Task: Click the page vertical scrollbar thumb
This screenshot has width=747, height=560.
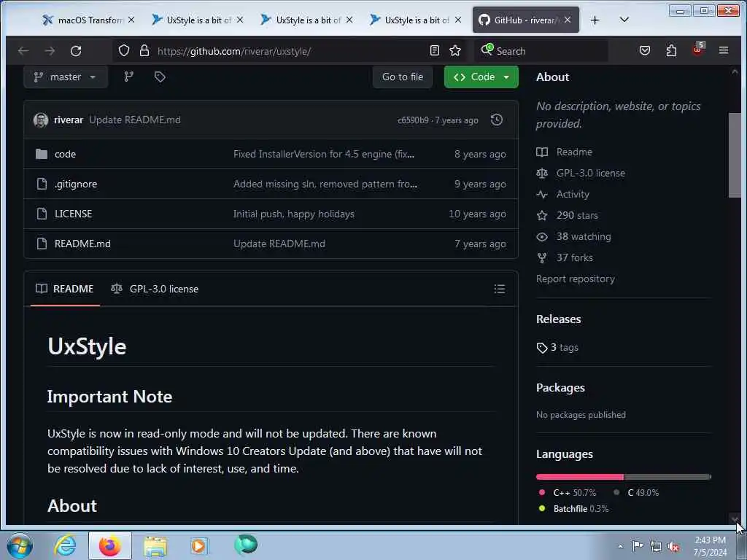Action: point(735,155)
